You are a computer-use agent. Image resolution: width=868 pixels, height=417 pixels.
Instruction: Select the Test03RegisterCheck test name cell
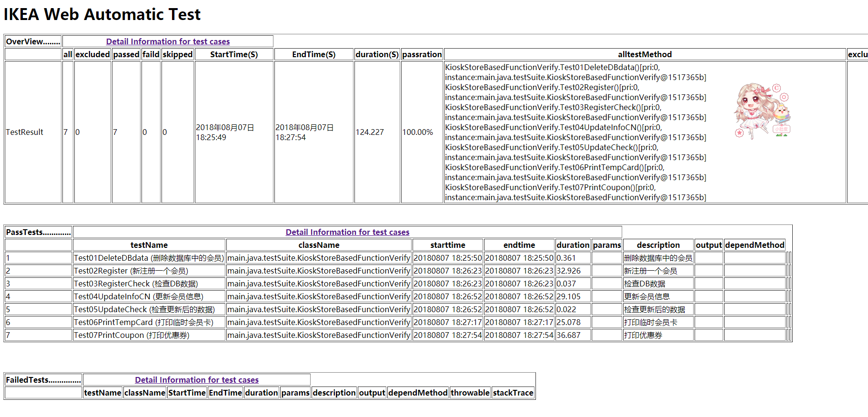click(x=149, y=284)
